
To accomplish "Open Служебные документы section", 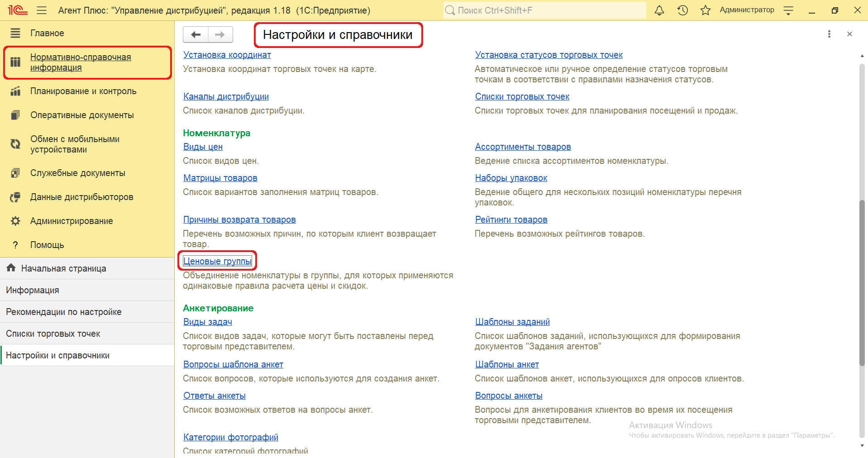I will tap(78, 173).
